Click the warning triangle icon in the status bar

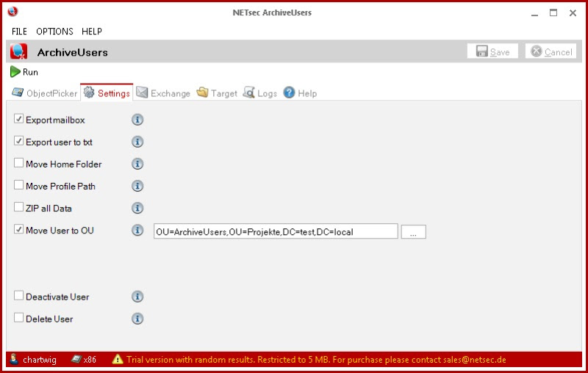[x=118, y=359]
